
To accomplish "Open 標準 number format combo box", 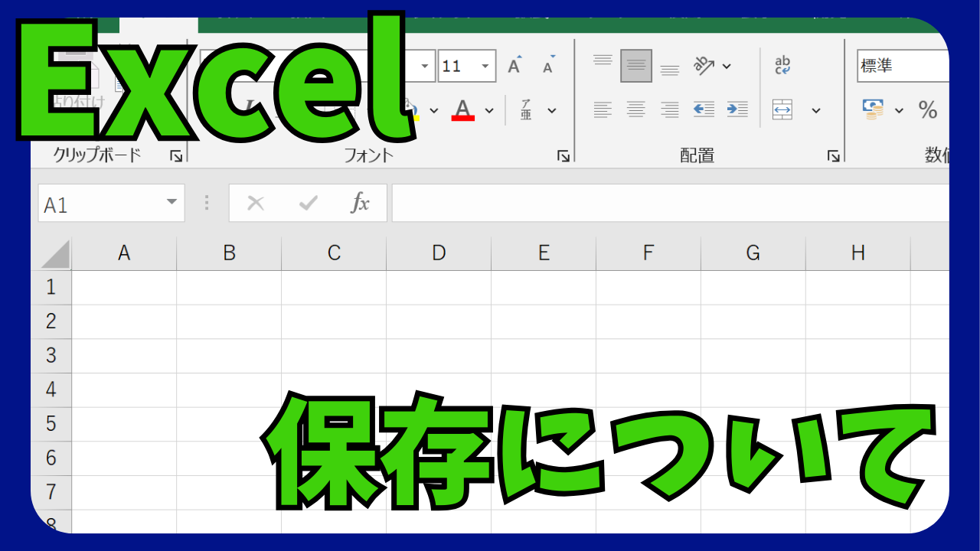I will point(903,67).
